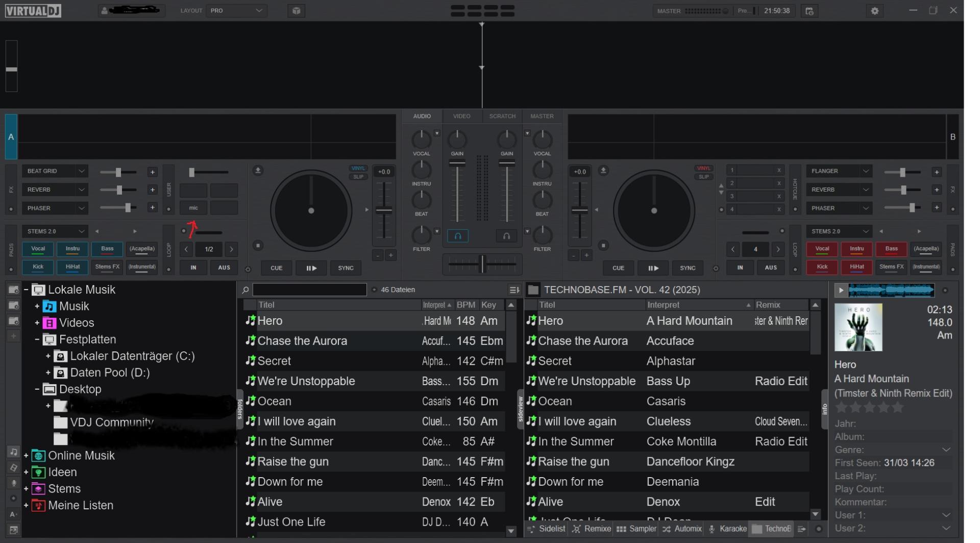This screenshot has height=543, width=980.
Task: Open deck A PHASER effect dropdown
Action: (x=55, y=208)
